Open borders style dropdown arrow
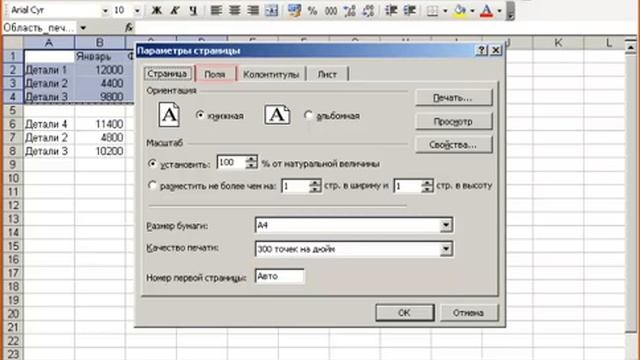 (x=444, y=11)
